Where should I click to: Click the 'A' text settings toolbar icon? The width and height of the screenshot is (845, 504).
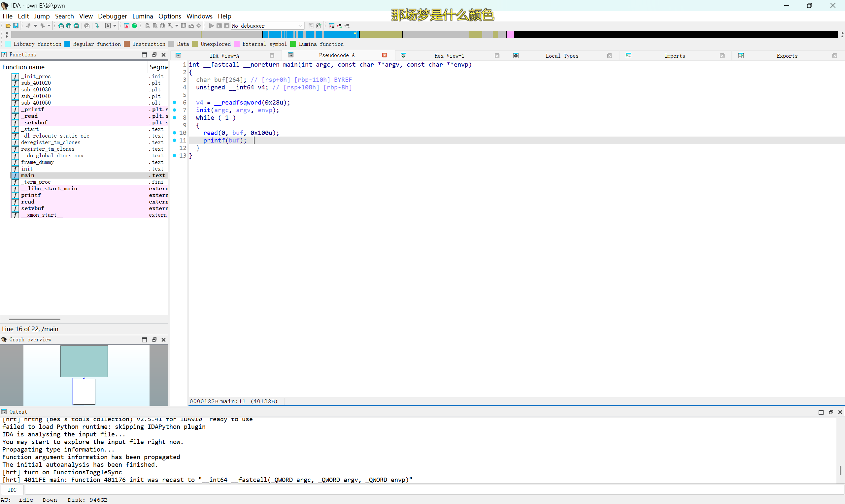click(108, 25)
